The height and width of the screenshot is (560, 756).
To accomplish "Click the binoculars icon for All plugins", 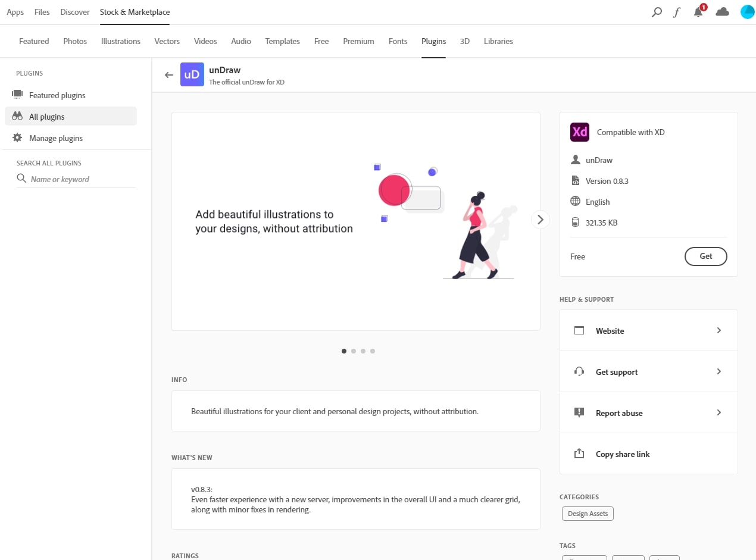I will (x=17, y=116).
